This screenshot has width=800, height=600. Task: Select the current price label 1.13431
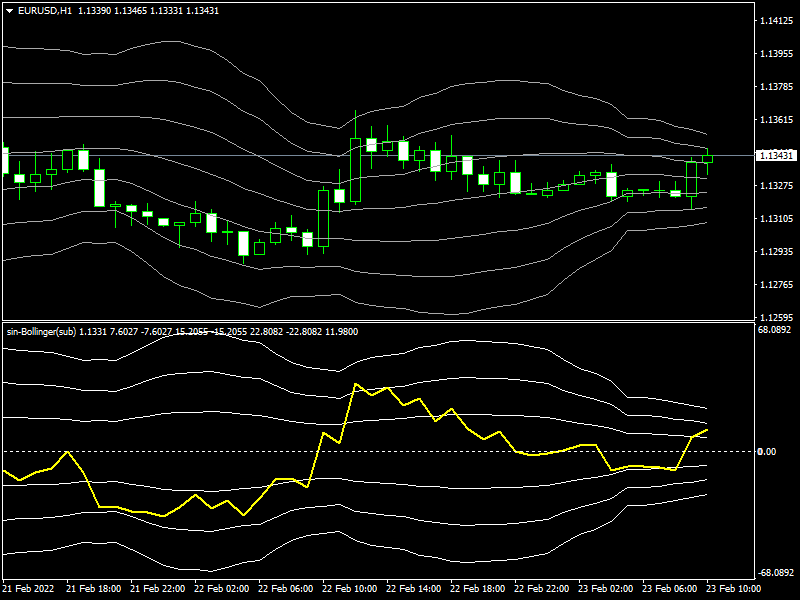click(x=776, y=156)
